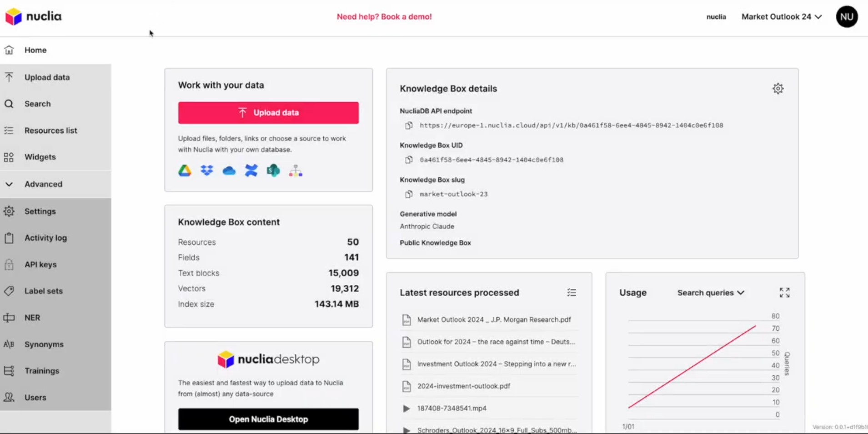Click the red Upload data button

tap(268, 113)
